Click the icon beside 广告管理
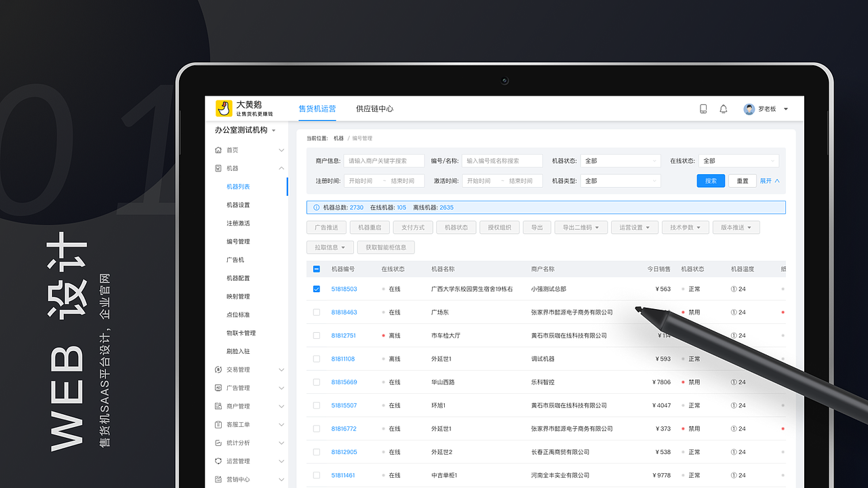The height and width of the screenshot is (488, 868). [218, 388]
